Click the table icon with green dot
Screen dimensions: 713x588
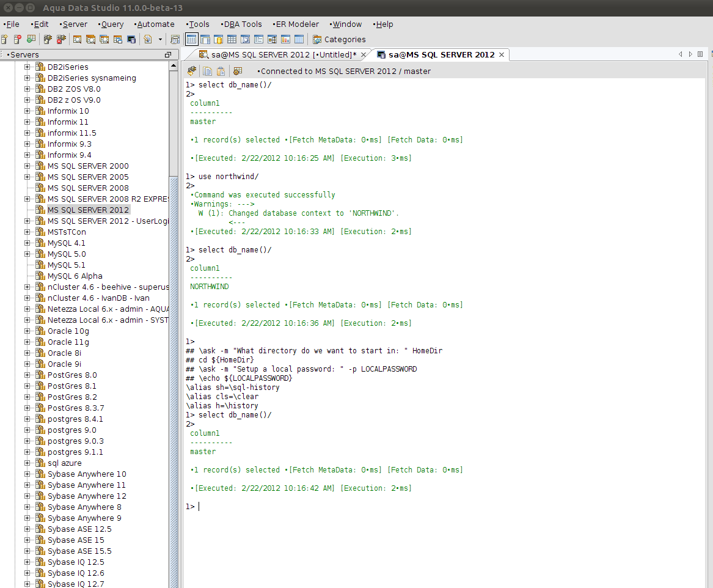point(31,40)
